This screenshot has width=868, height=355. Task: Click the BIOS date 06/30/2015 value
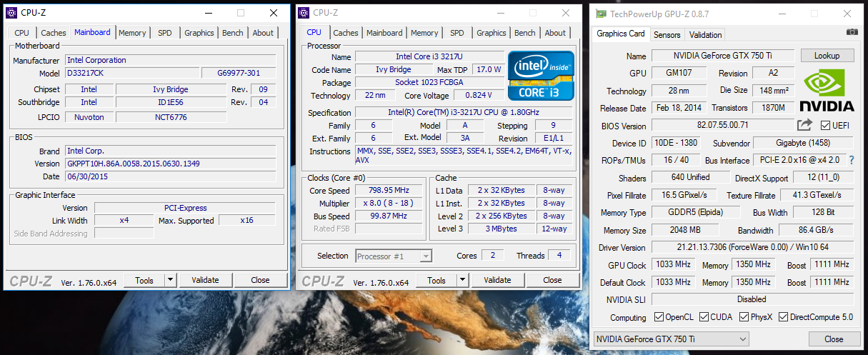pos(170,176)
